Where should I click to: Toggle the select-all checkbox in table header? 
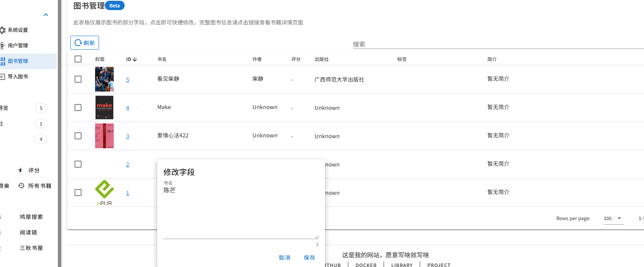click(x=78, y=59)
